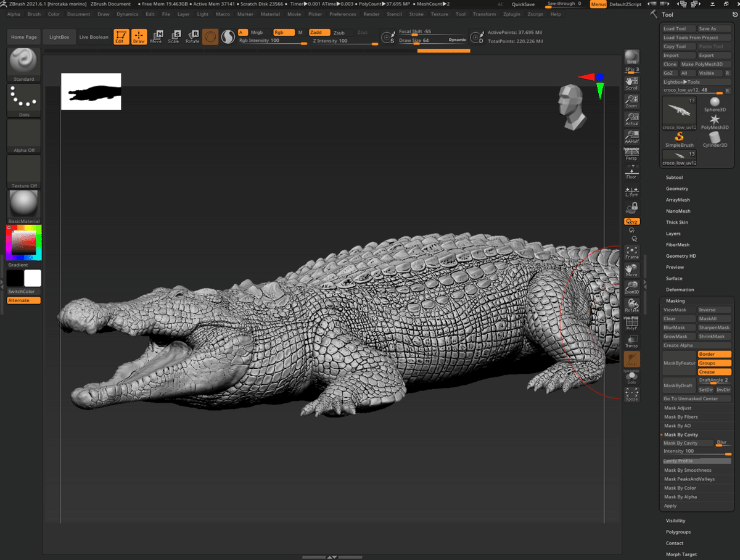Select the Scale transform tool
This screenshot has height=560, width=740.
[174, 37]
